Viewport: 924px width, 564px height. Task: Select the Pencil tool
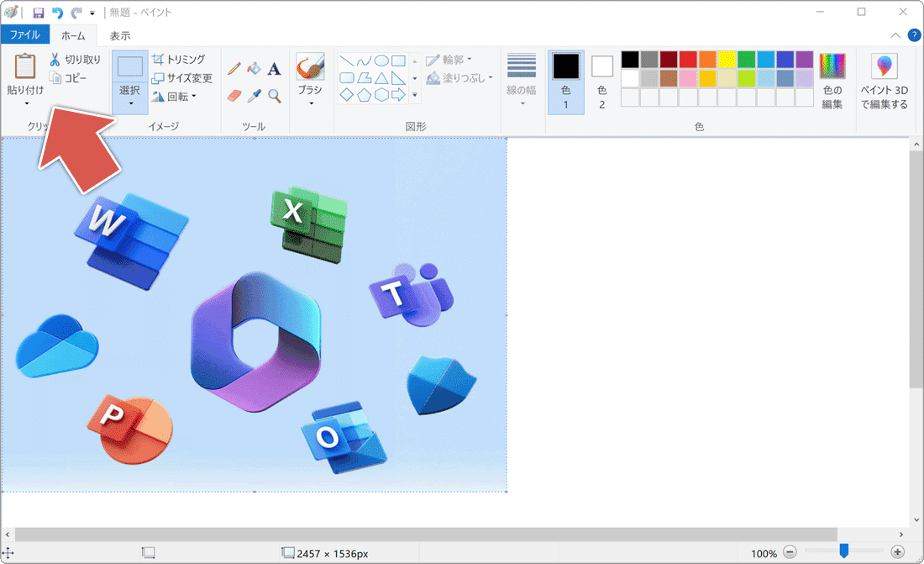coord(234,68)
